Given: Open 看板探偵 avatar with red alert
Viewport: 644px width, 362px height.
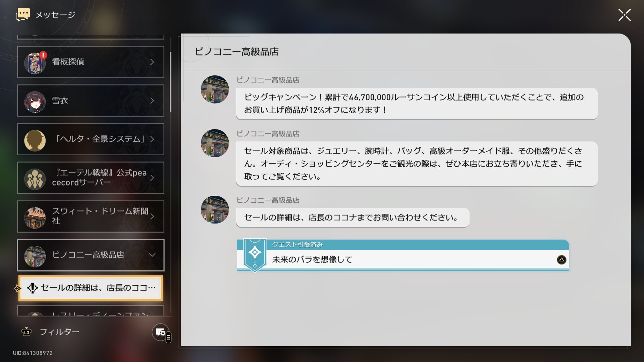Looking at the screenshot, I should pyautogui.click(x=35, y=63).
